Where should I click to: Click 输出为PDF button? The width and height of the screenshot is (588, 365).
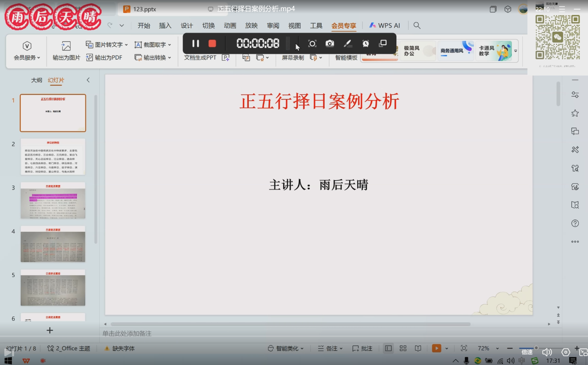(x=104, y=58)
